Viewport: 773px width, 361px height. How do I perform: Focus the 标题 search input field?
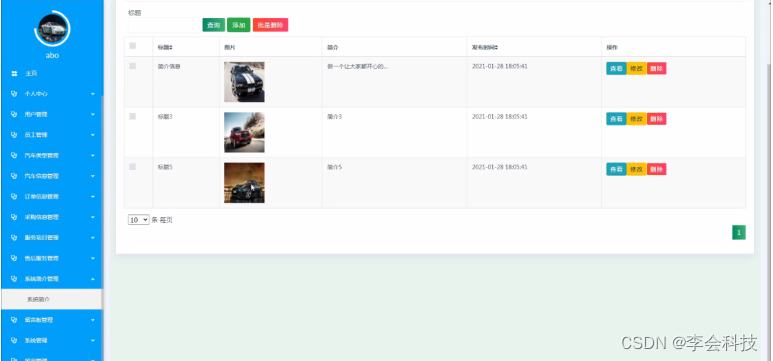pos(164,25)
